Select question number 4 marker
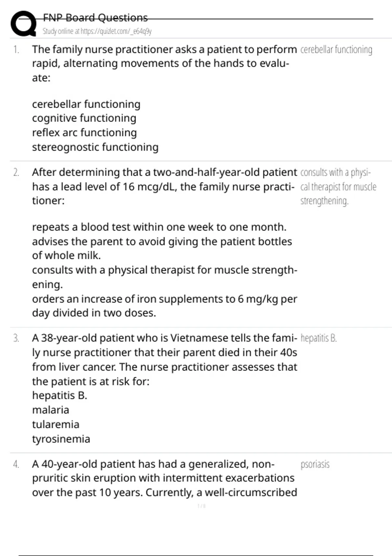 (16, 464)
